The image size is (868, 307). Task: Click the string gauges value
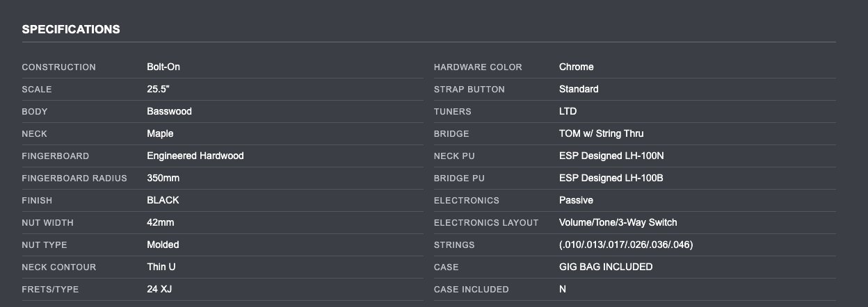click(x=626, y=245)
